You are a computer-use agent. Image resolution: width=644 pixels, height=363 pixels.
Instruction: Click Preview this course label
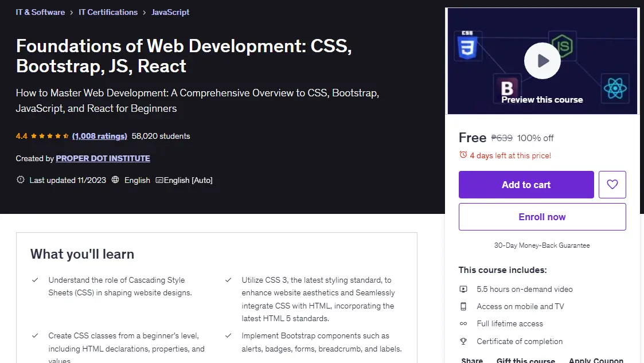(x=542, y=100)
